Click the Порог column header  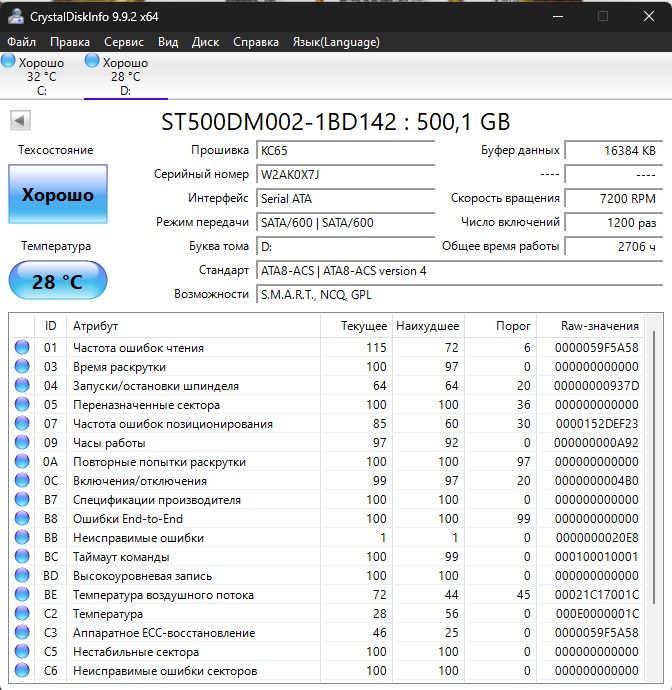click(x=500, y=326)
